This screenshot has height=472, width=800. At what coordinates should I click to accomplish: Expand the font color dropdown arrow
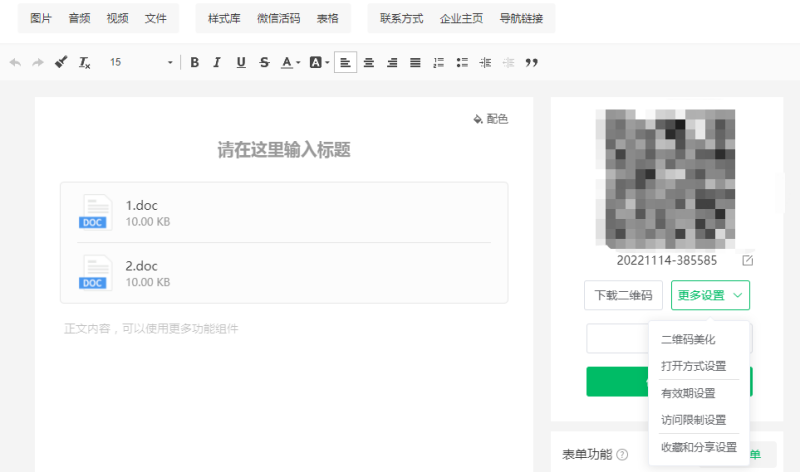pyautogui.click(x=298, y=62)
